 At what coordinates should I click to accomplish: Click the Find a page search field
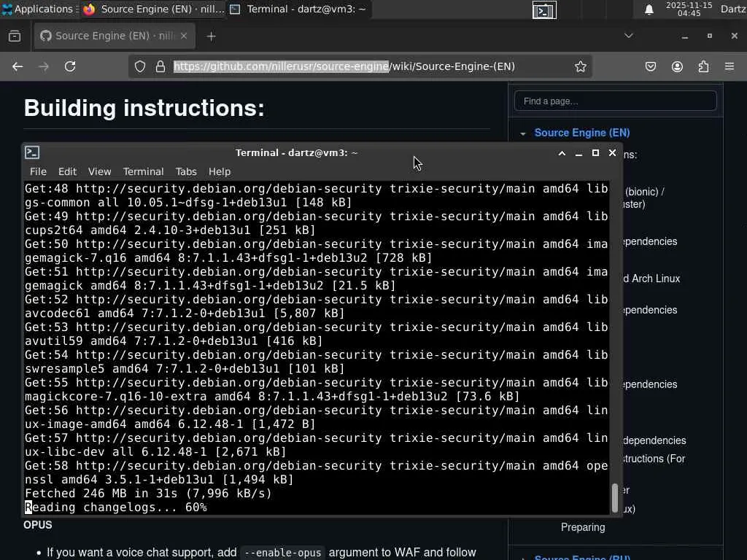[615, 101]
